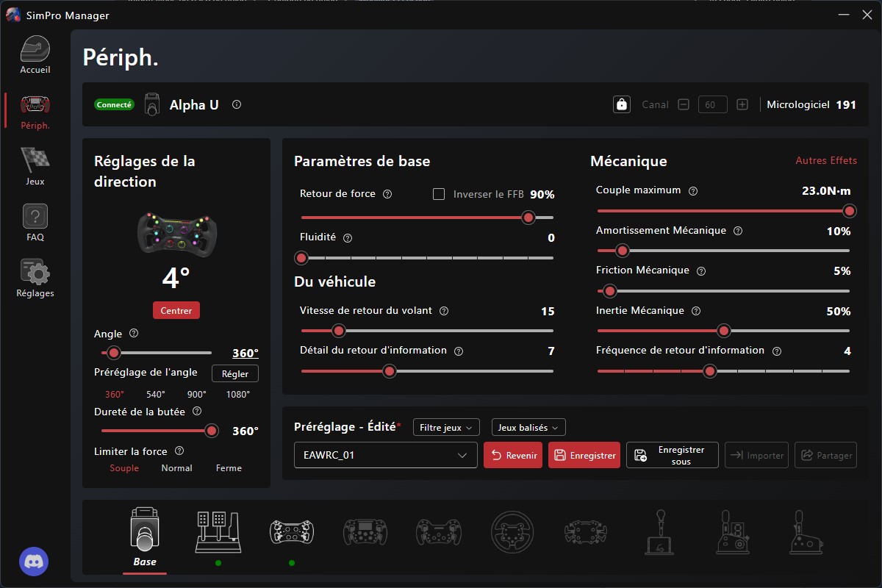Click the Canal number field
Viewport: 882px width, 588px height.
pyautogui.click(x=713, y=104)
